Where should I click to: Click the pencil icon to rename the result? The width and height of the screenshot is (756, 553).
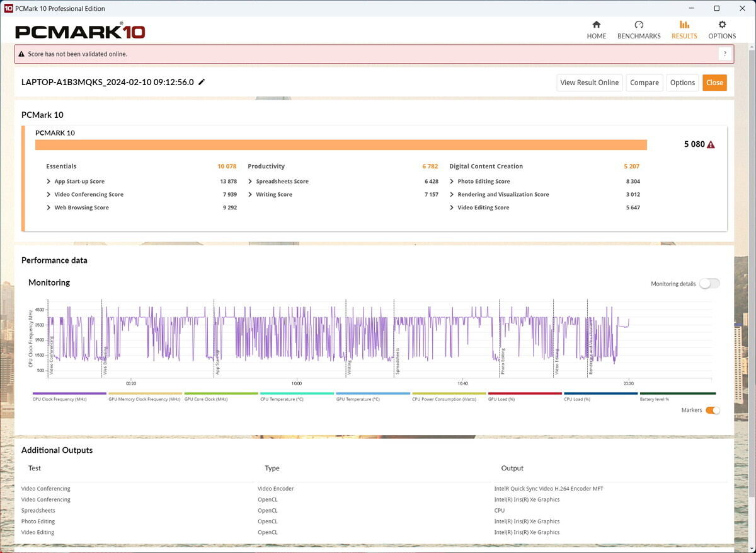tap(202, 82)
